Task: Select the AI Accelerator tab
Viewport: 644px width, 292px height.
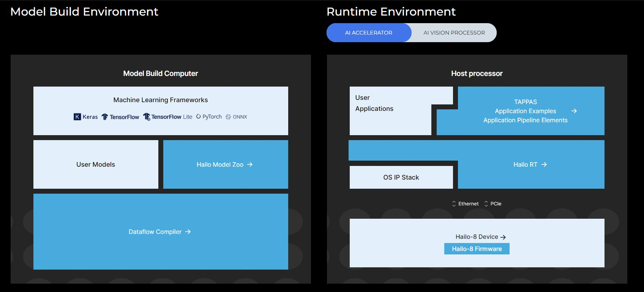Action: 369,33
